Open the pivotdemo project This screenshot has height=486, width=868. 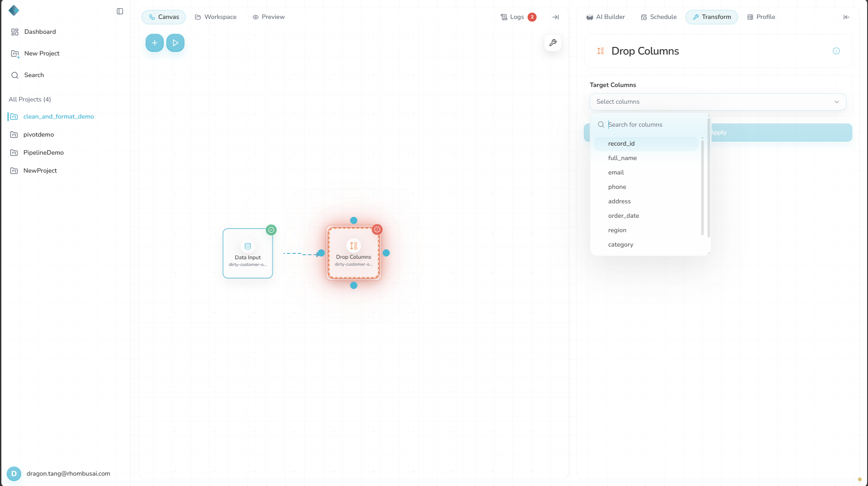tap(39, 135)
